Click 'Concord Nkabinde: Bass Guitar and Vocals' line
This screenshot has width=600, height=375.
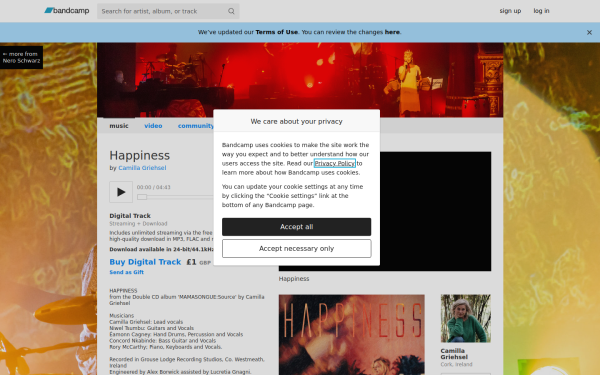tap(163, 341)
